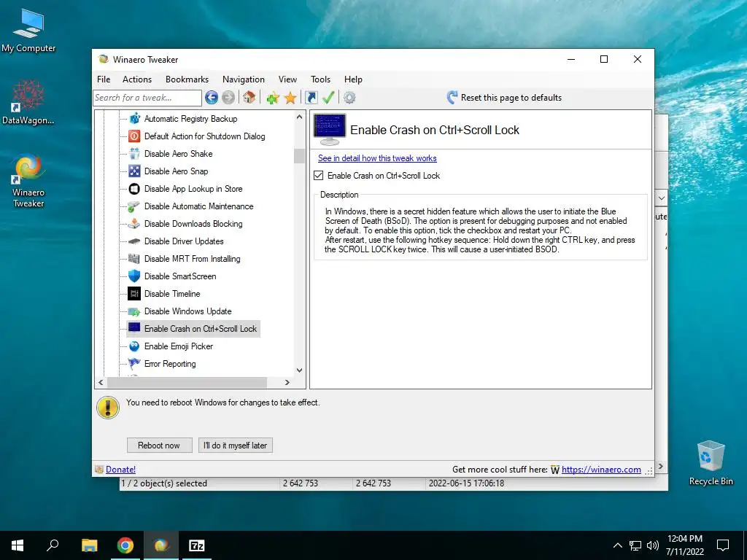Click the shortcut arrow toolbar icon

pyautogui.click(x=311, y=98)
